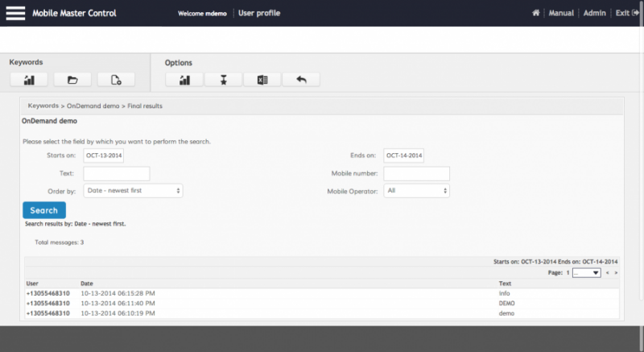Click the Home icon in header
The image size is (644, 352).
[536, 14]
